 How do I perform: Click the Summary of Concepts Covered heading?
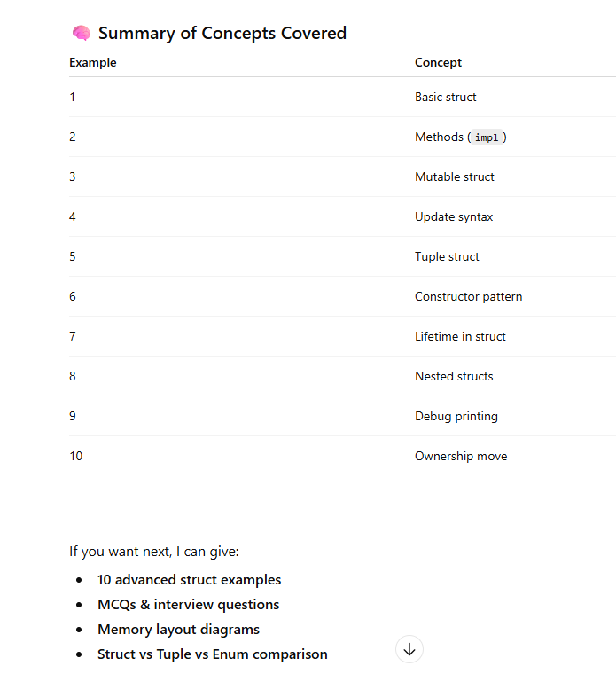222,34
